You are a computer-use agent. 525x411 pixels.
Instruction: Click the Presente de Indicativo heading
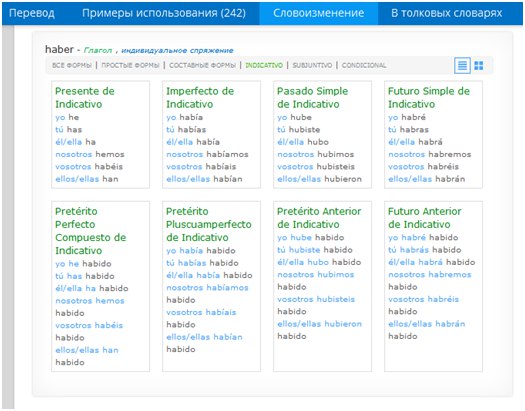point(85,97)
